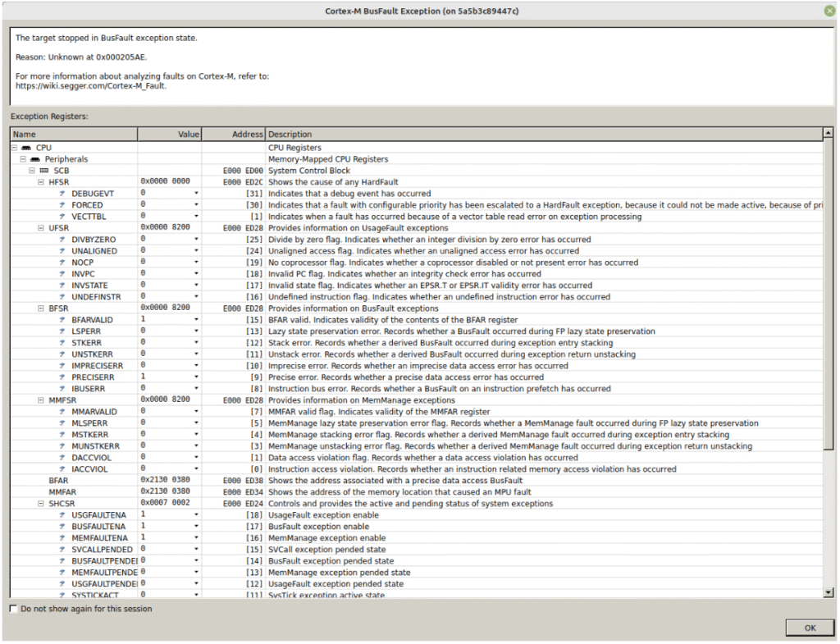Click the bitfield icon beside VECTTBL
Viewport: 840px width, 644px height.
(x=62, y=217)
